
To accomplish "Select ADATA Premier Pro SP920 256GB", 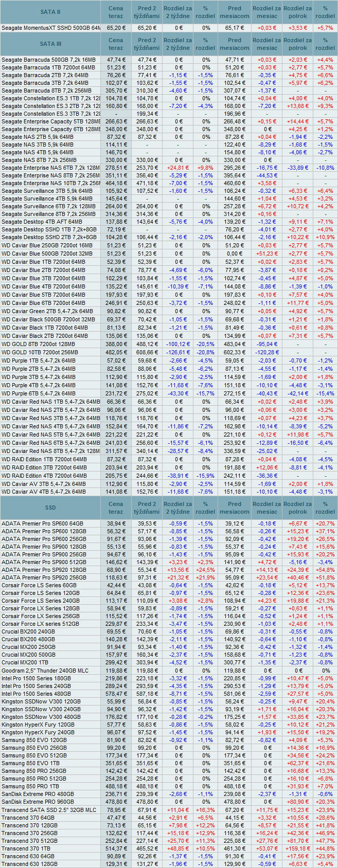I will pos(44,577).
